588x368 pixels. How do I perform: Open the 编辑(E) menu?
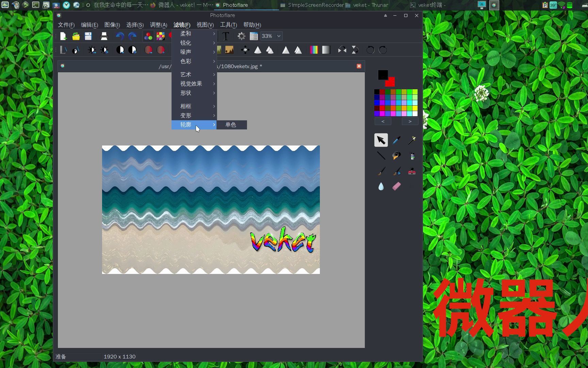[89, 25]
